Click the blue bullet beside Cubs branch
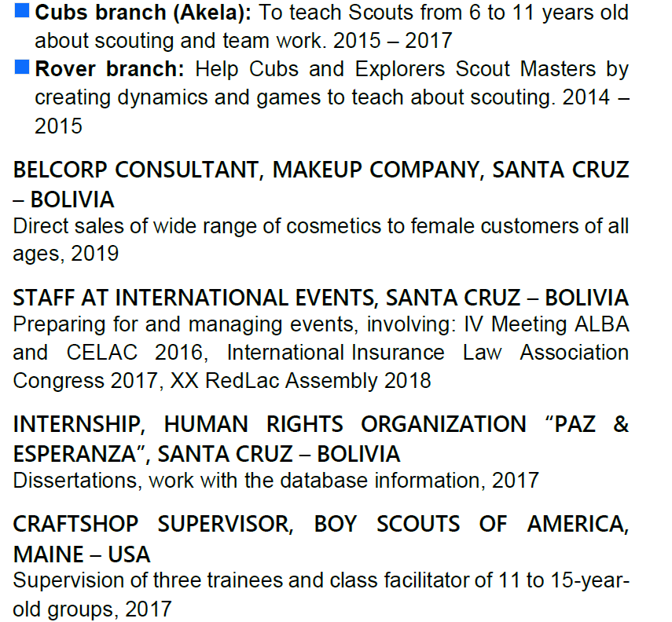The image size is (672, 622). [x=22, y=12]
